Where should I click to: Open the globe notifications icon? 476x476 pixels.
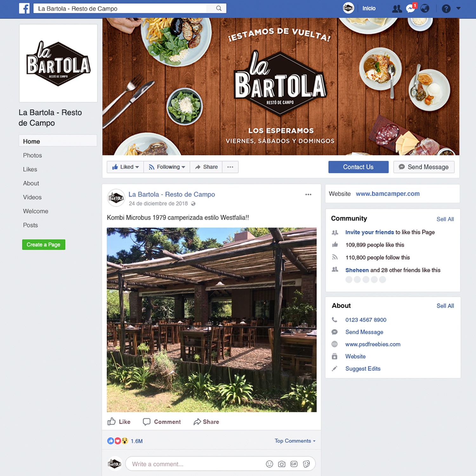(425, 9)
